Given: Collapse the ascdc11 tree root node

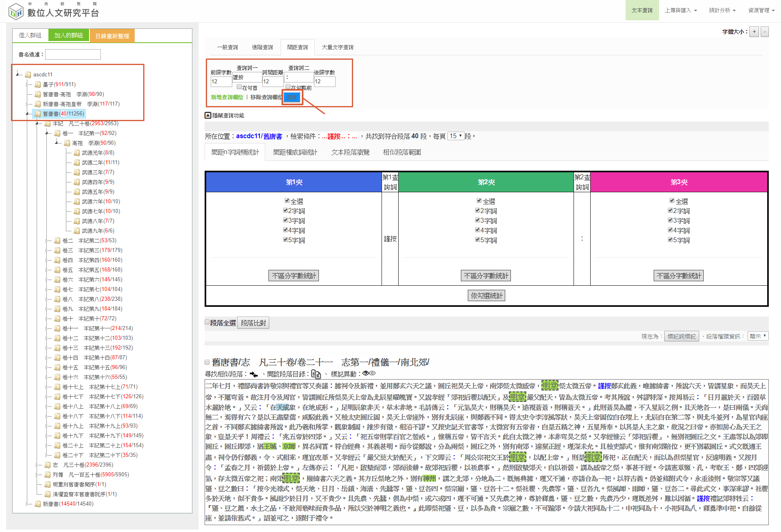Looking at the screenshot, I should click(x=18, y=74).
